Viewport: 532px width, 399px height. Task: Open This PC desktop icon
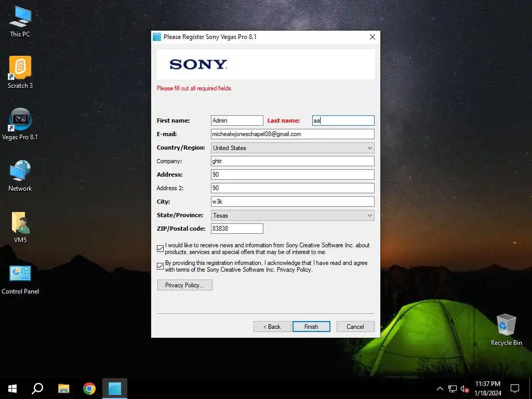tap(20, 22)
